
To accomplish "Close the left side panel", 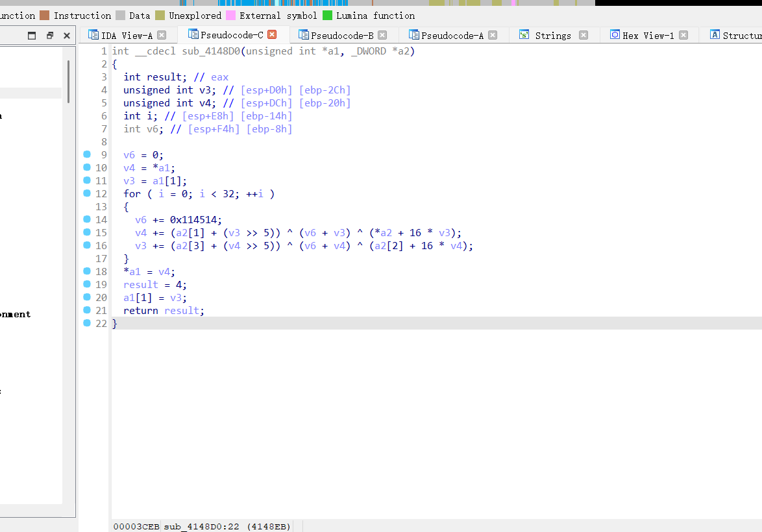I will 67,36.
